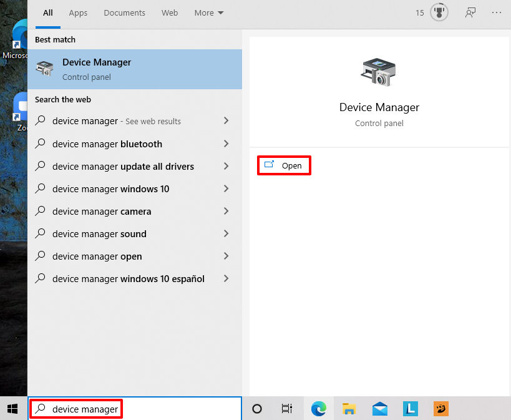Click the blue L app taskbar icon
This screenshot has height=420, width=511.
(x=410, y=409)
